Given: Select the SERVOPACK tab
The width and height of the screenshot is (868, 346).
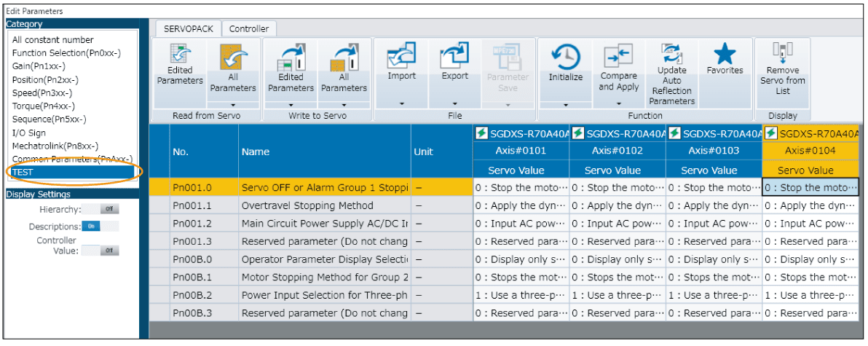Looking at the screenshot, I should coord(186,29).
